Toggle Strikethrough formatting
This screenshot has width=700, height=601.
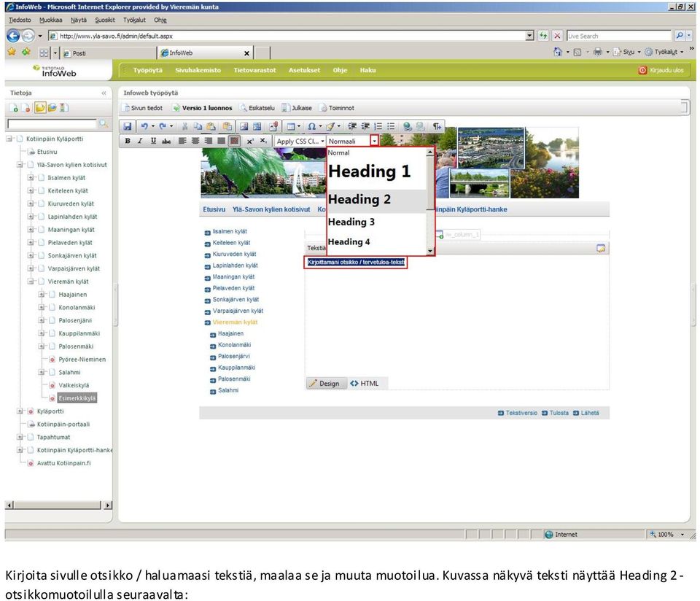click(166, 141)
